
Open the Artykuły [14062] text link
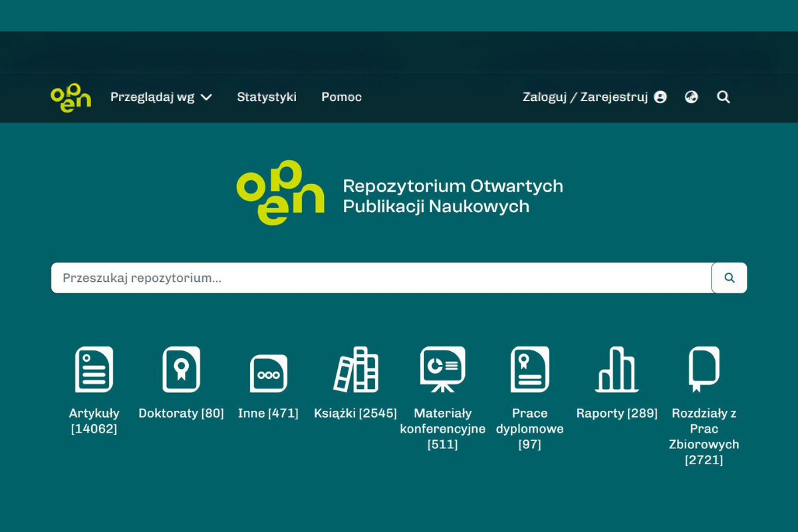(94, 421)
